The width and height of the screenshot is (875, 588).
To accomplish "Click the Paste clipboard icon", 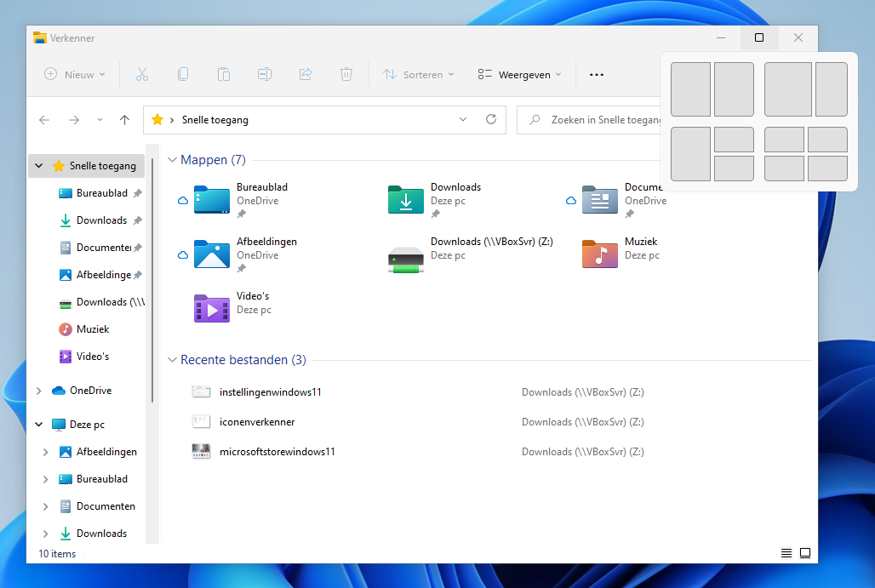I will coord(224,74).
